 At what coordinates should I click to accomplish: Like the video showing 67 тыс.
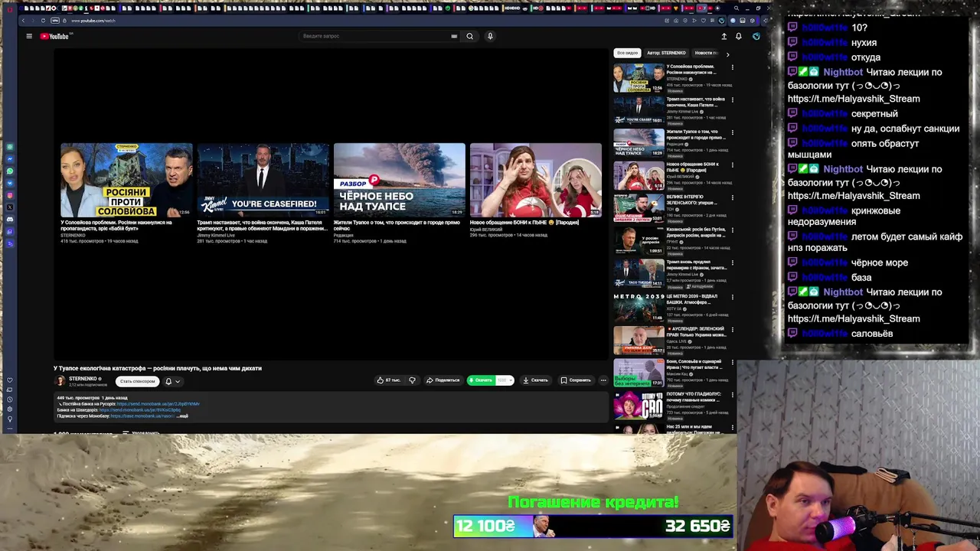389,380
